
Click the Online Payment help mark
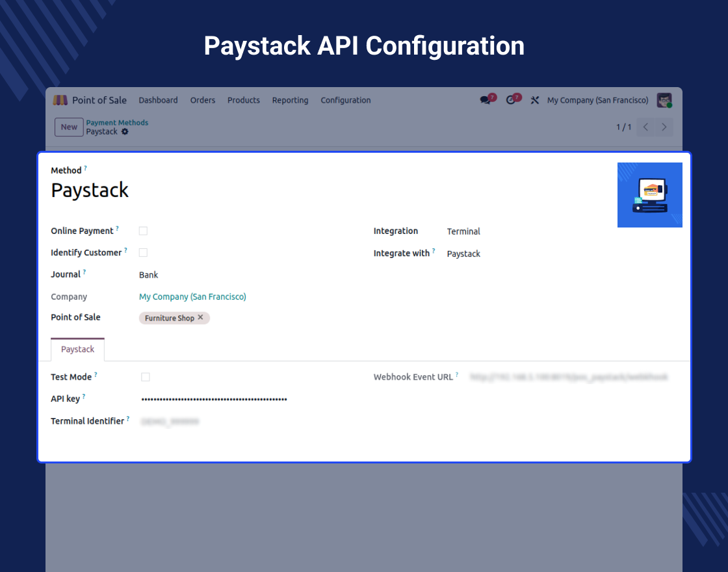tap(117, 228)
